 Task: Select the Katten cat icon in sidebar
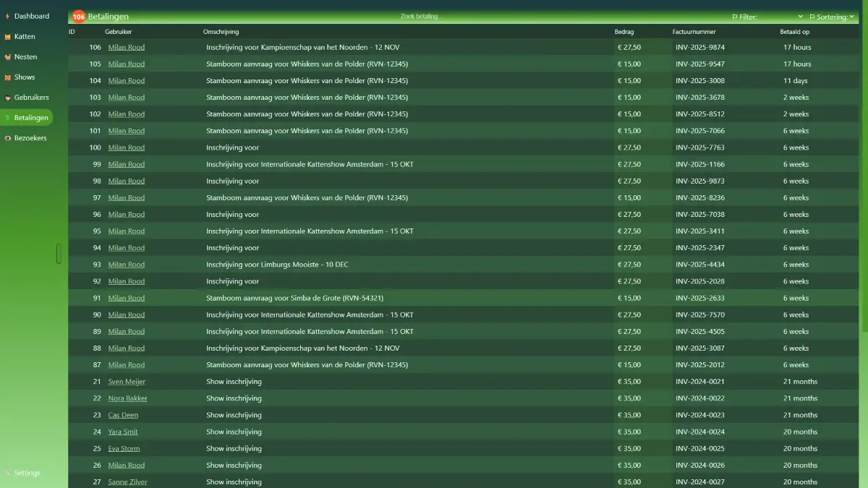pyautogui.click(x=7, y=36)
